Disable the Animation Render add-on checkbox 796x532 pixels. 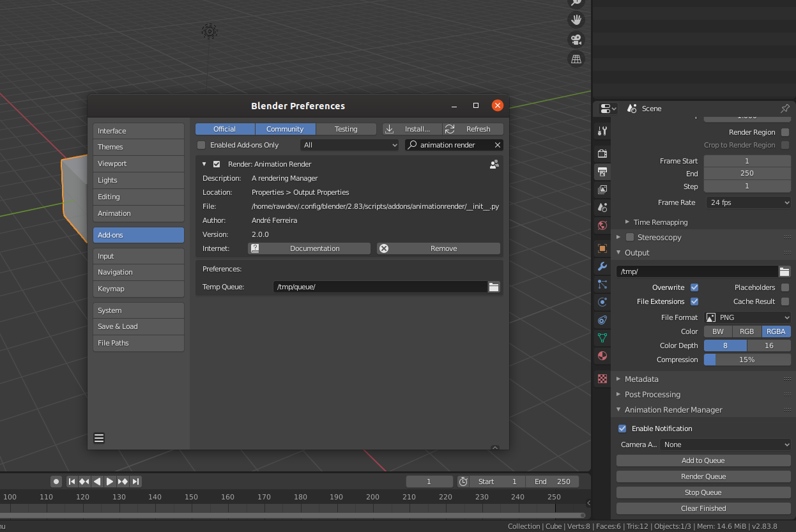[x=217, y=164]
